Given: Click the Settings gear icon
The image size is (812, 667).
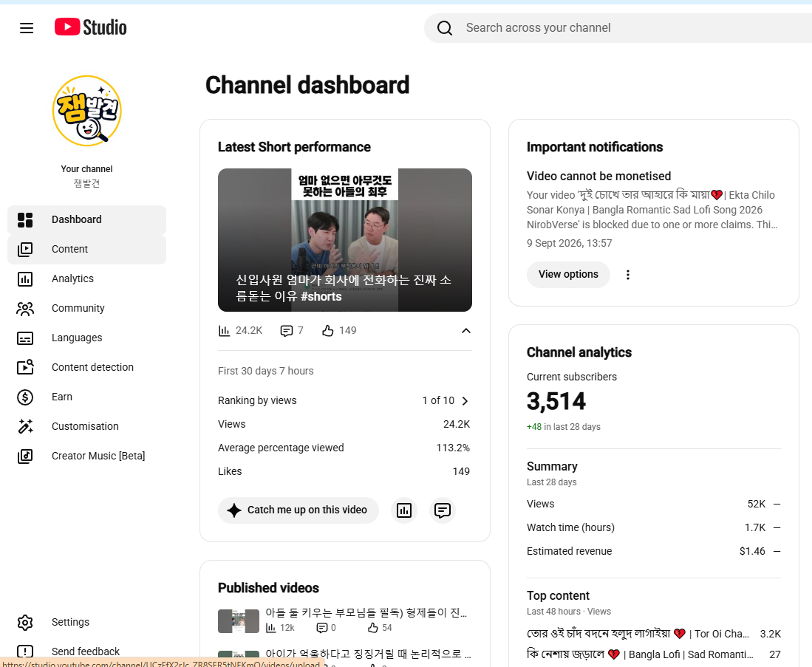Looking at the screenshot, I should [25, 623].
